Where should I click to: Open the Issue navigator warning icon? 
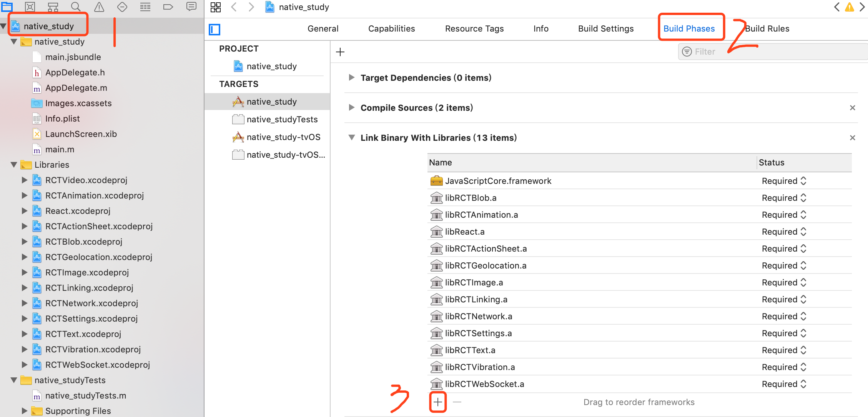(99, 7)
